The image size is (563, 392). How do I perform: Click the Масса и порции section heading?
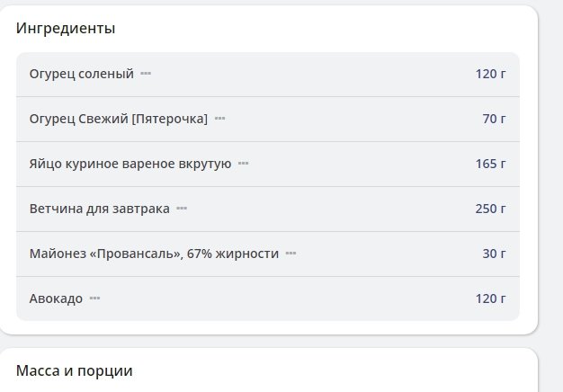click(x=74, y=370)
